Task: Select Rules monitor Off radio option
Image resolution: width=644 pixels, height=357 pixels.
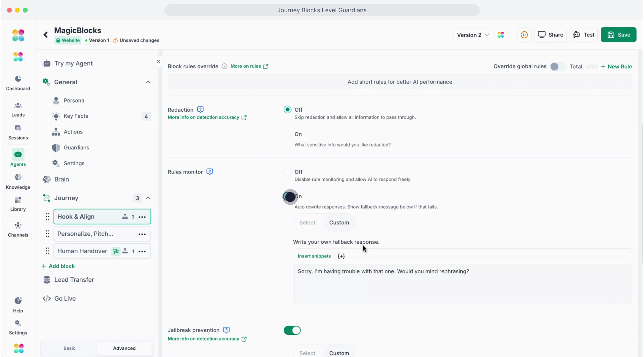Action: pyautogui.click(x=287, y=172)
